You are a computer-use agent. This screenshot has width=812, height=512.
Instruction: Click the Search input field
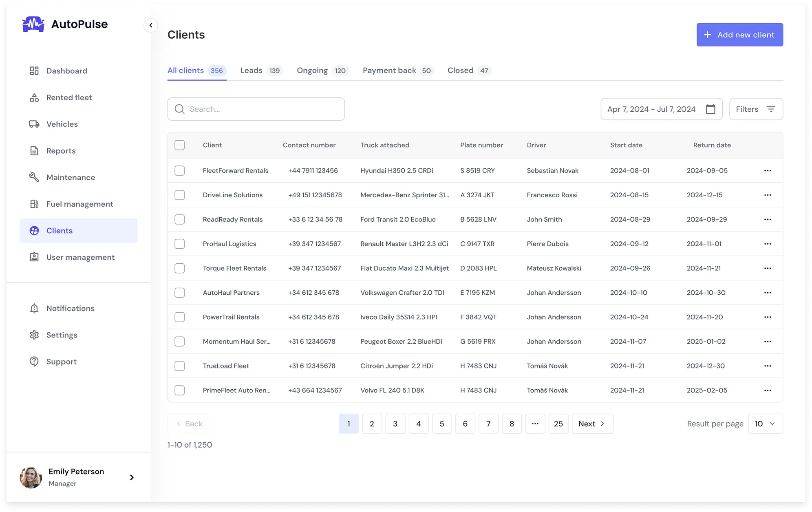pyautogui.click(x=261, y=109)
